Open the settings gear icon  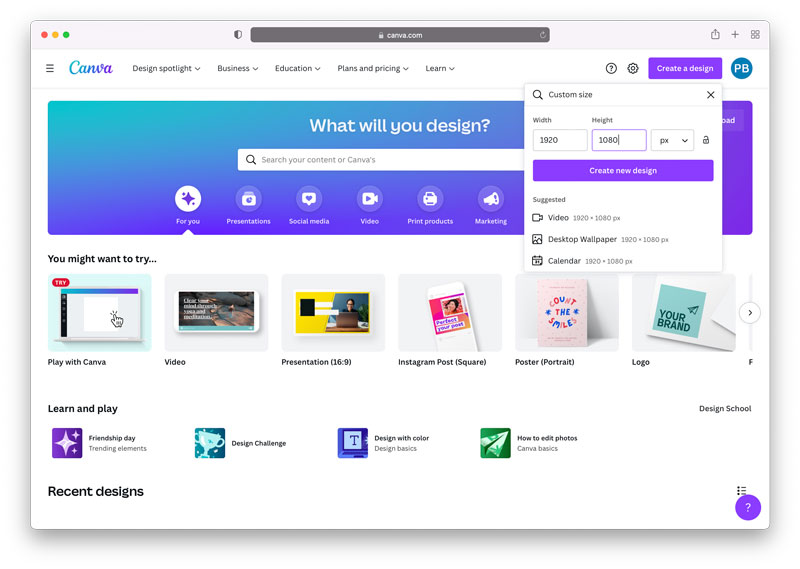click(633, 68)
